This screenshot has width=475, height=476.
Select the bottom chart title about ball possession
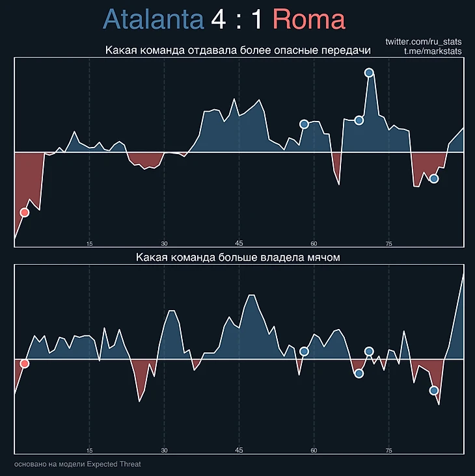pos(238,258)
